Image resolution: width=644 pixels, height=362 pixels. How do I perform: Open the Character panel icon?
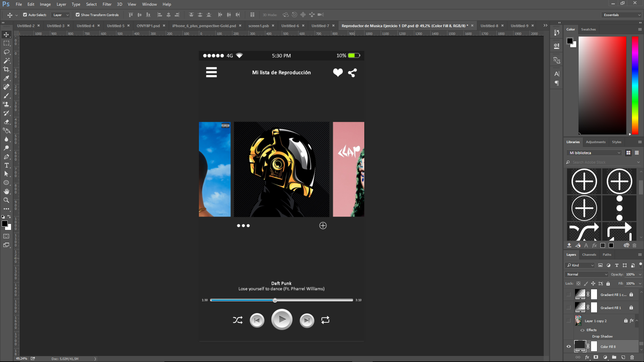coord(557,74)
